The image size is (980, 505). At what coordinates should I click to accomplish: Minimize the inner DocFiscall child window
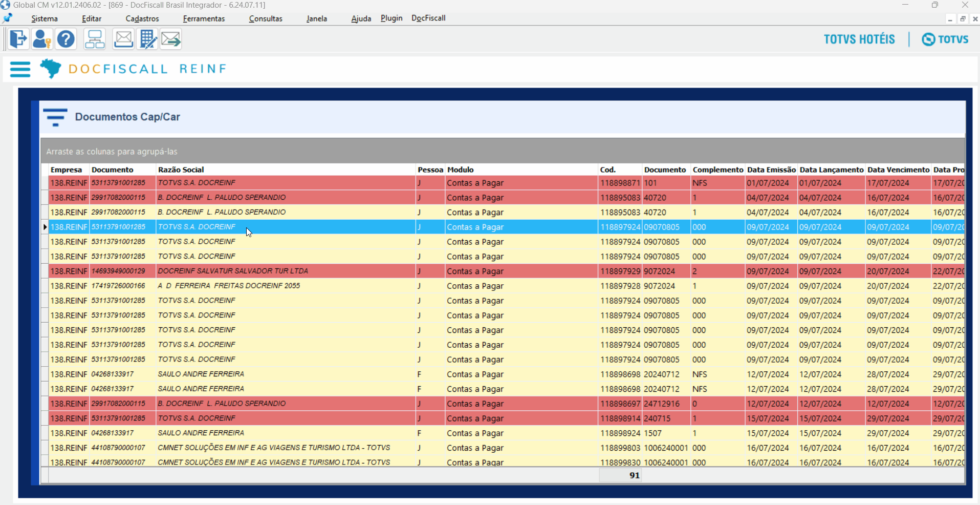coord(950,19)
